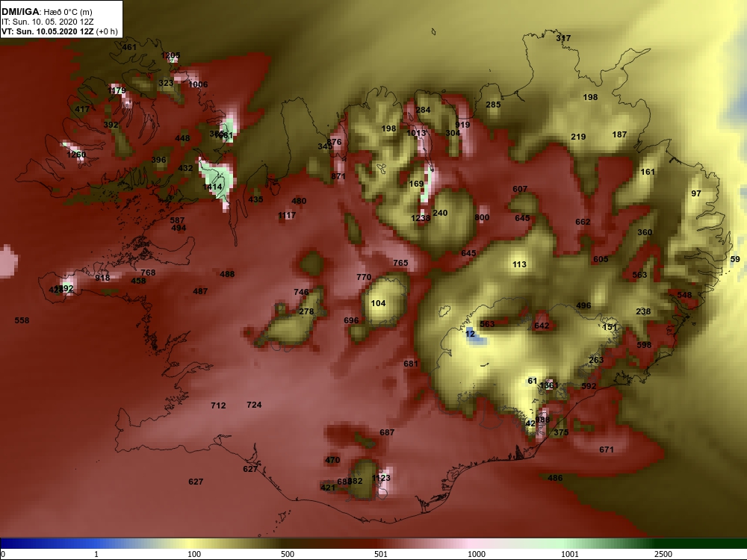
Task: Click the map value 871
Action: pyautogui.click(x=338, y=176)
